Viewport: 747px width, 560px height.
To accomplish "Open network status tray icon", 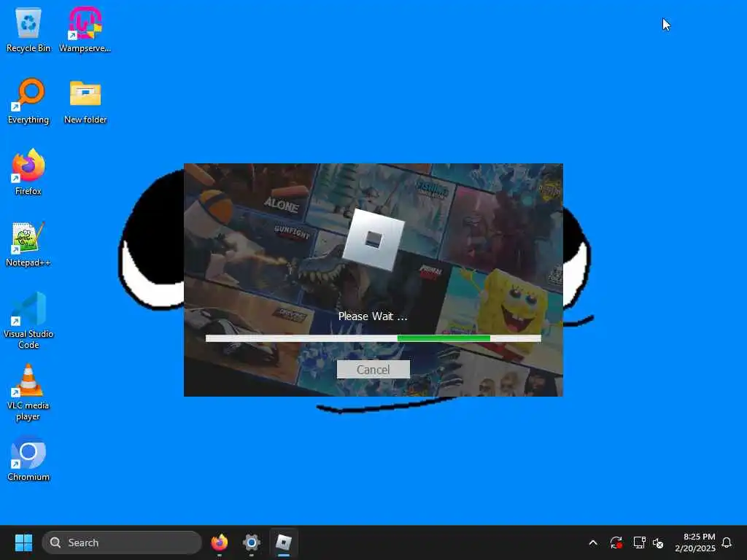I will [639, 542].
